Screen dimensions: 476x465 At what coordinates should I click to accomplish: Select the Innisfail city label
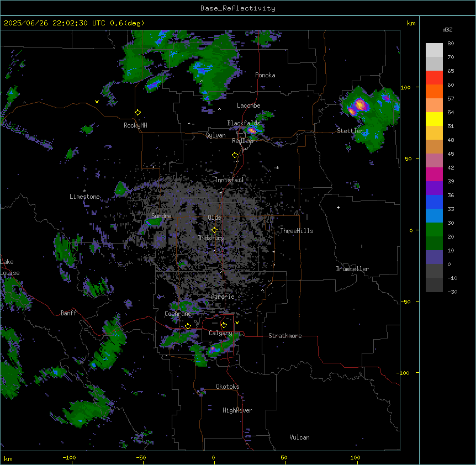(229, 180)
